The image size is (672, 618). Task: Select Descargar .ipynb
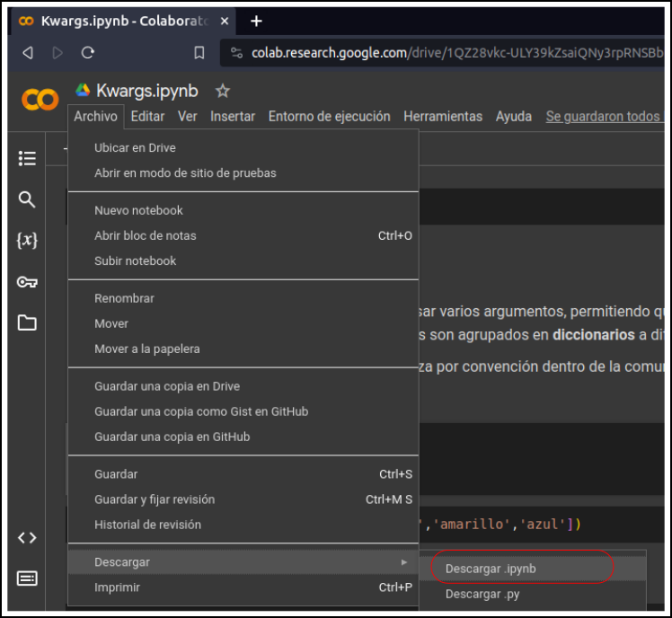click(533, 569)
